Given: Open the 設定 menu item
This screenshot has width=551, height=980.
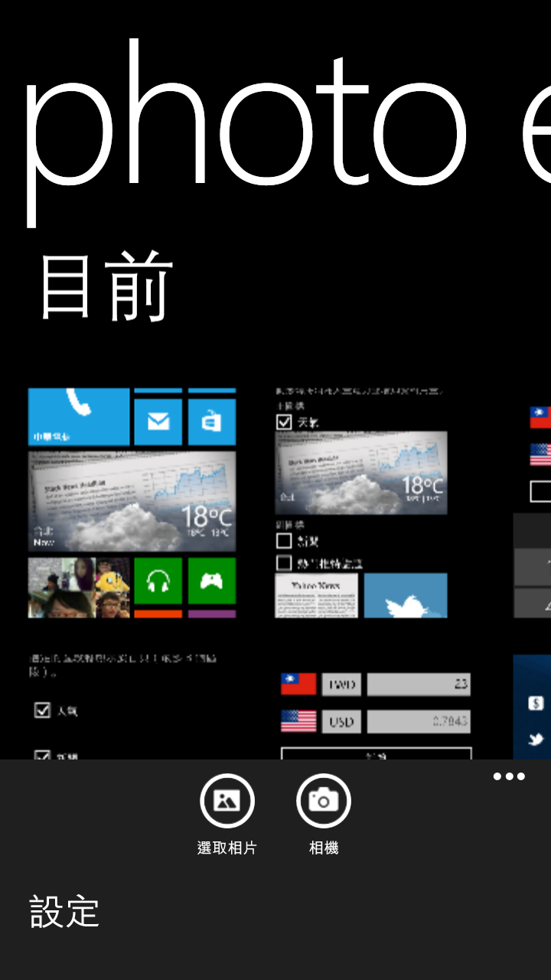Looking at the screenshot, I should [x=65, y=912].
